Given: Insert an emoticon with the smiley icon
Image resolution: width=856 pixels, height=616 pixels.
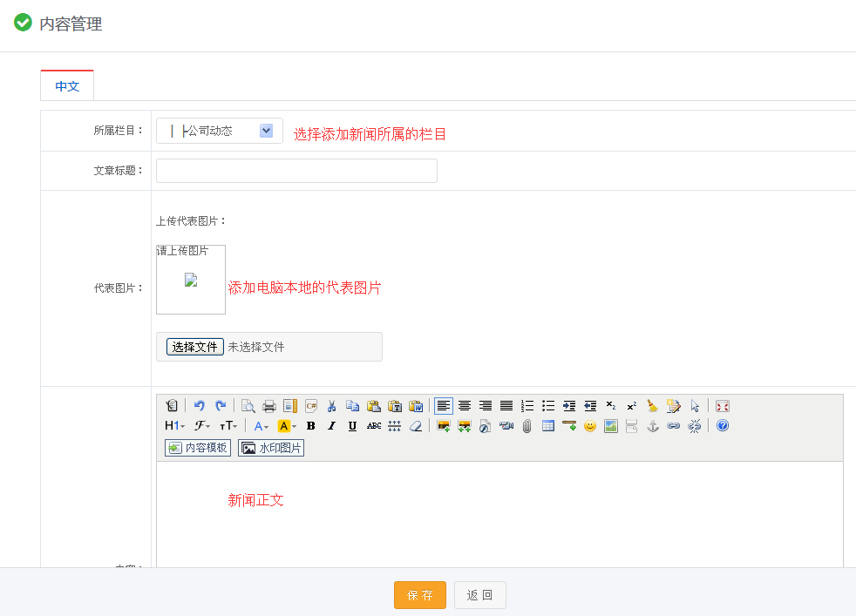Looking at the screenshot, I should tap(590, 426).
